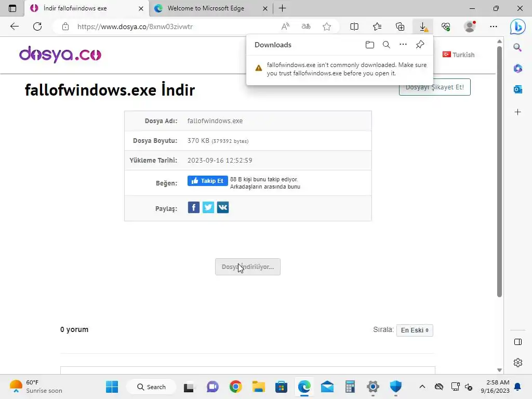This screenshot has width=532, height=399.
Task: Go back with the browser back arrow
Action: coord(14,26)
